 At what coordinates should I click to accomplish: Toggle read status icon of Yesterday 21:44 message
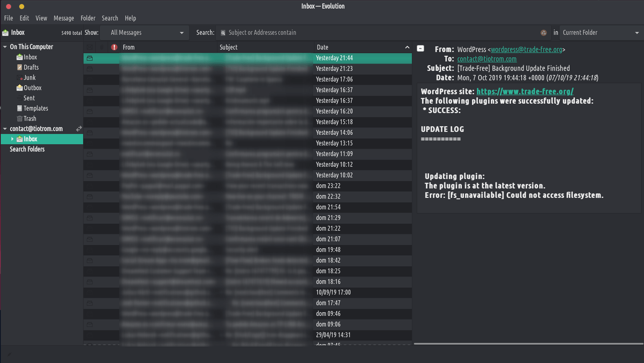(x=90, y=58)
